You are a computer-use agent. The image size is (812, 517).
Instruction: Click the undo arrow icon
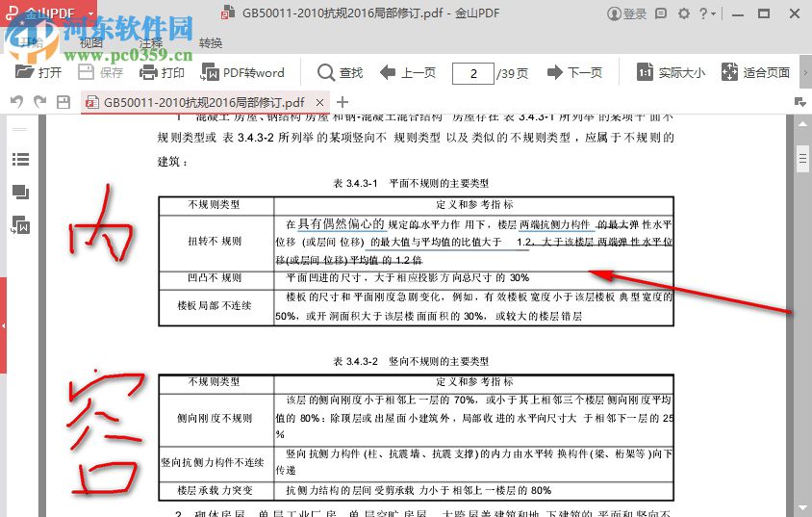(16, 102)
